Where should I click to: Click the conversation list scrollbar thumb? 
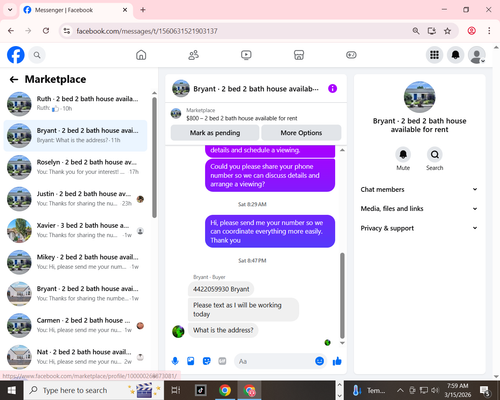tap(154, 157)
